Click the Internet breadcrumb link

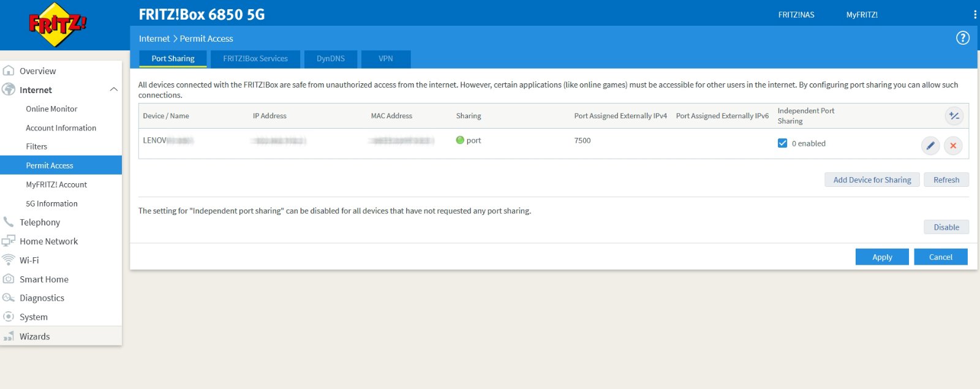pyautogui.click(x=154, y=39)
